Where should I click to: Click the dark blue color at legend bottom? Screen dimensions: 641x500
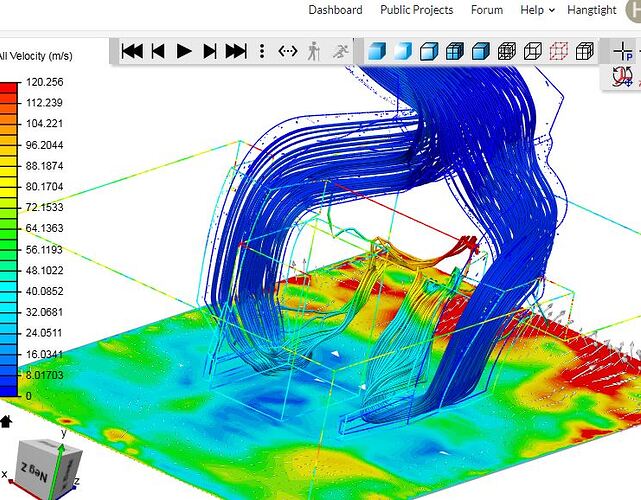(x=9, y=391)
